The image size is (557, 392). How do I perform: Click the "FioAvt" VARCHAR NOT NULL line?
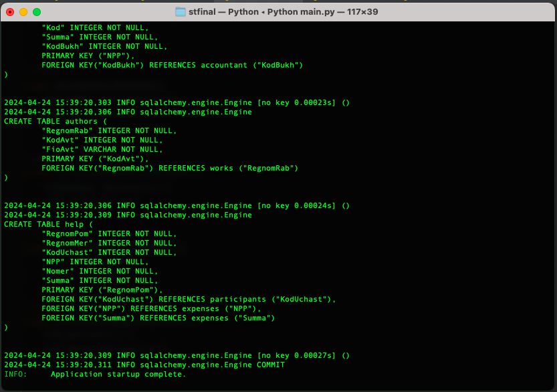tap(102, 150)
